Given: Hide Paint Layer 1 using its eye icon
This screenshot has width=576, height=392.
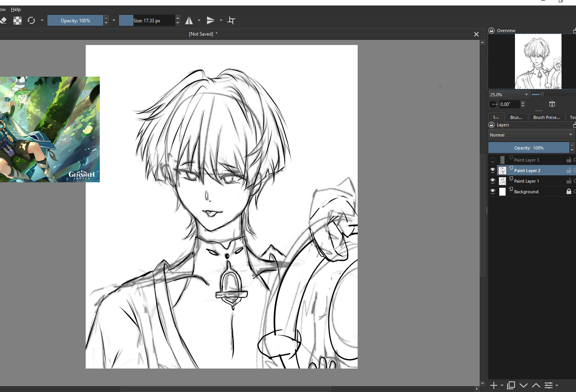Looking at the screenshot, I should coord(493,181).
